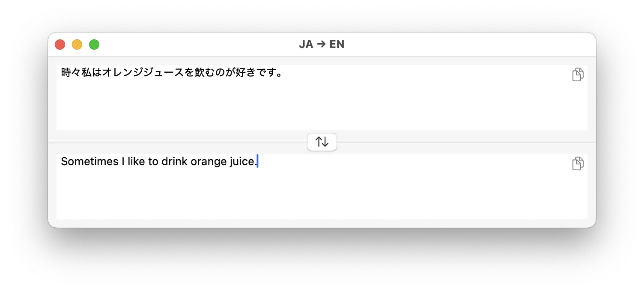644x291 pixels.
Task: Click the up-down arrows between text areas
Action: pyautogui.click(x=322, y=142)
